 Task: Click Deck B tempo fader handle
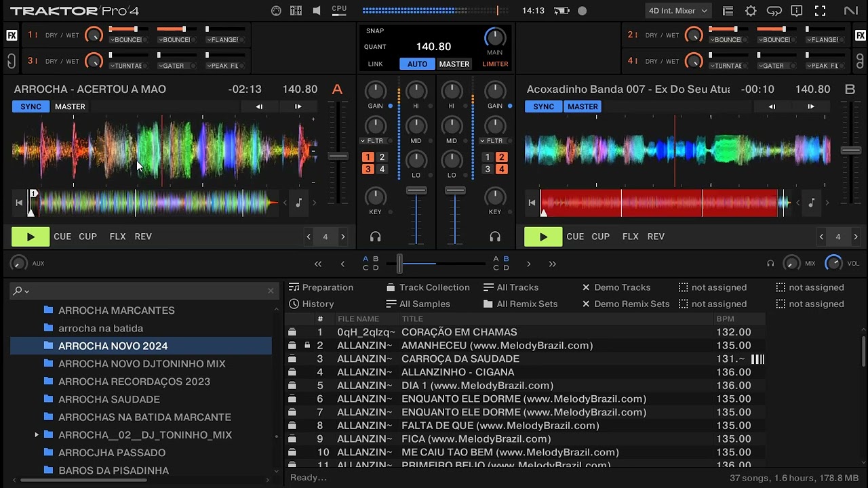tap(851, 150)
